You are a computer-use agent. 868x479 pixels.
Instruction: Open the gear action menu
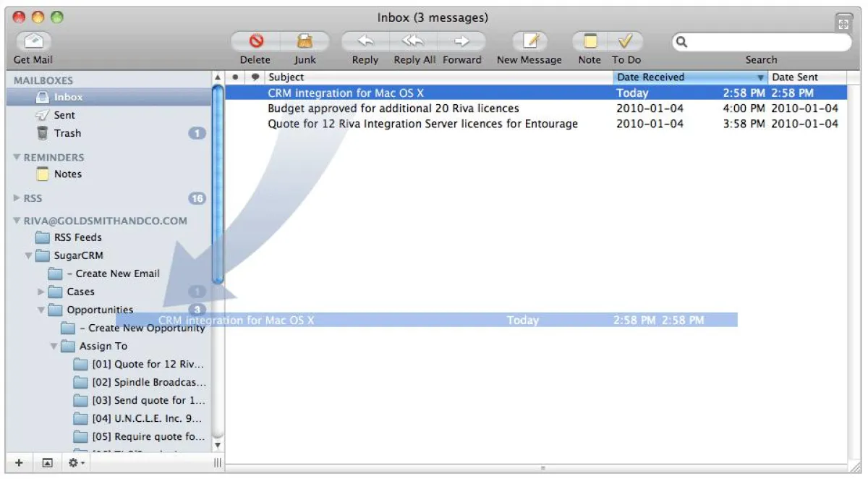click(x=76, y=463)
